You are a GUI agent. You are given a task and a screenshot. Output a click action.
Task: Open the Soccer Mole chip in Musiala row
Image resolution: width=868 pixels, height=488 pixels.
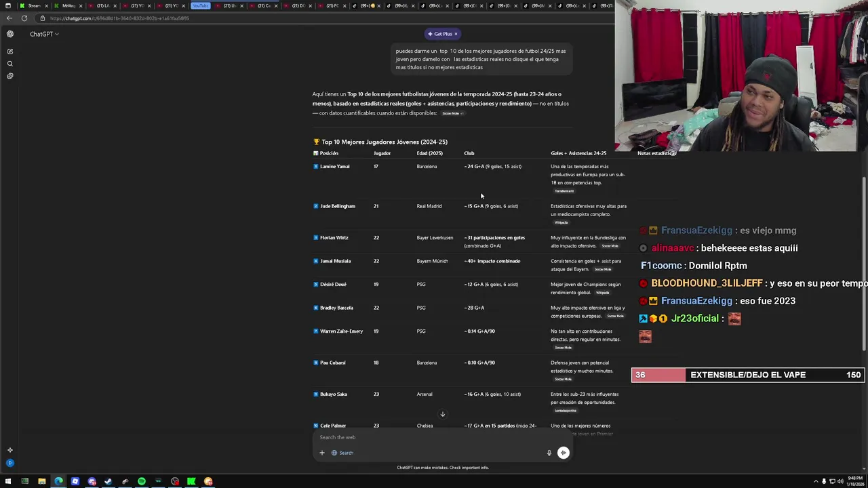click(602, 269)
